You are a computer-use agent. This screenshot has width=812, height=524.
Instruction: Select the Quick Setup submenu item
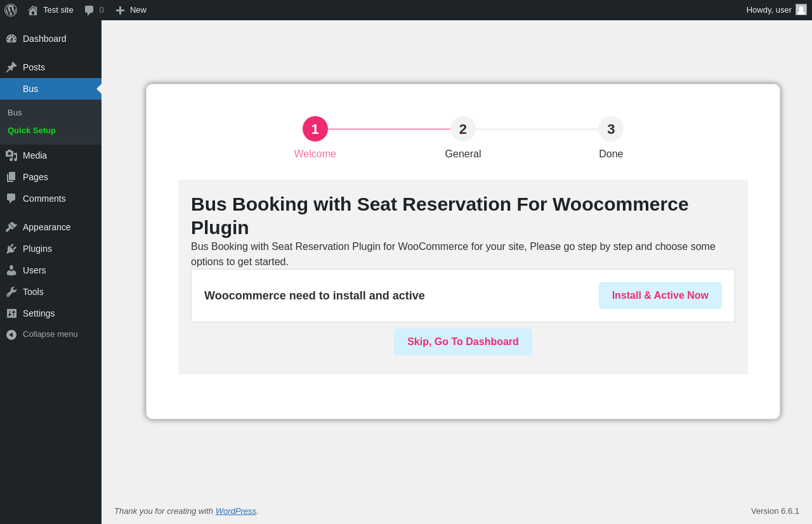(x=32, y=131)
